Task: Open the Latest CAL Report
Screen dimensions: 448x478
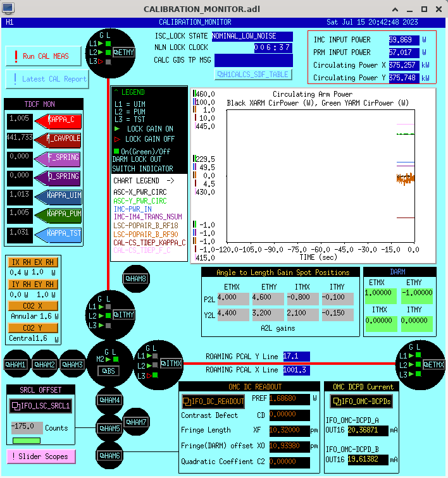Action: click(x=44, y=79)
